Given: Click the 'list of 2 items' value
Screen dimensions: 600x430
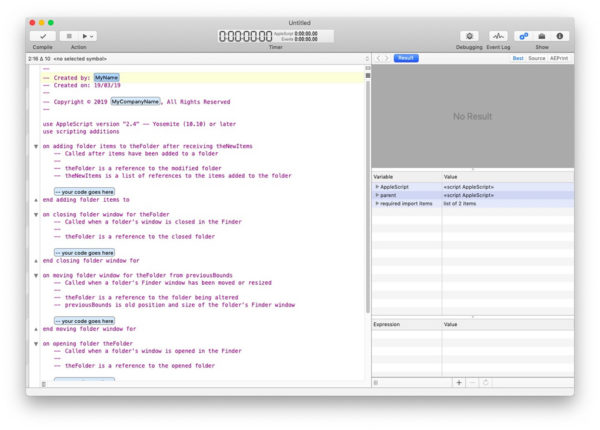Looking at the screenshot, I should (460, 204).
